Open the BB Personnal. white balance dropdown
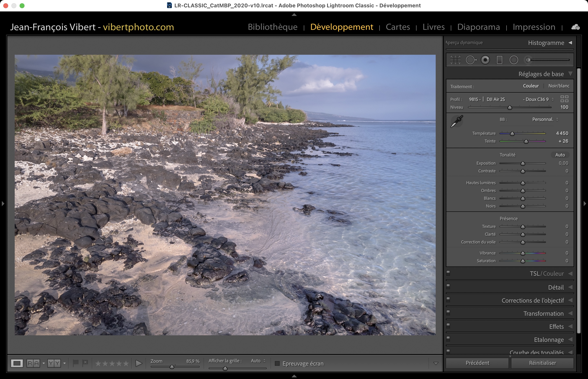The width and height of the screenshot is (588, 379). click(545, 119)
